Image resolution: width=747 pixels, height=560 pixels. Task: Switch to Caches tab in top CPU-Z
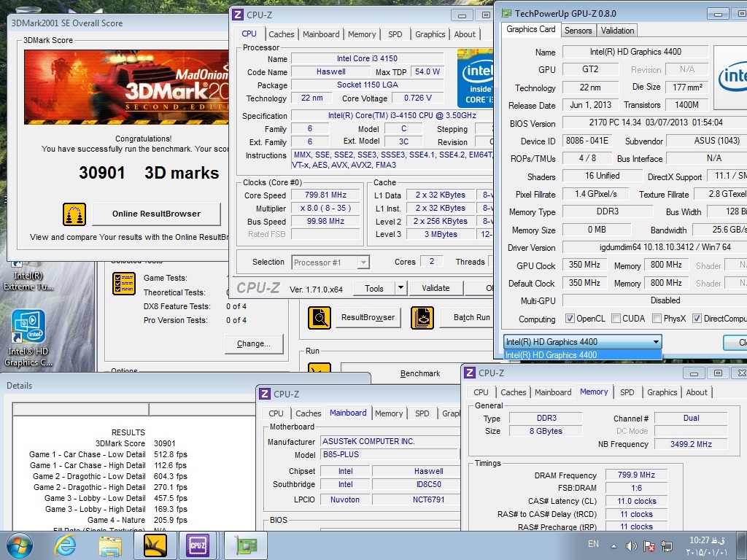pos(281,34)
